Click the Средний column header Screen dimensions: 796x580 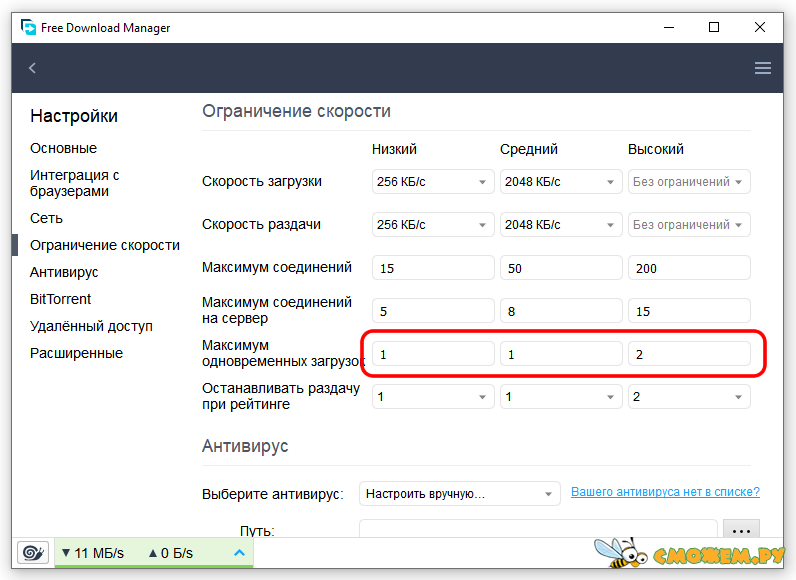(x=528, y=149)
